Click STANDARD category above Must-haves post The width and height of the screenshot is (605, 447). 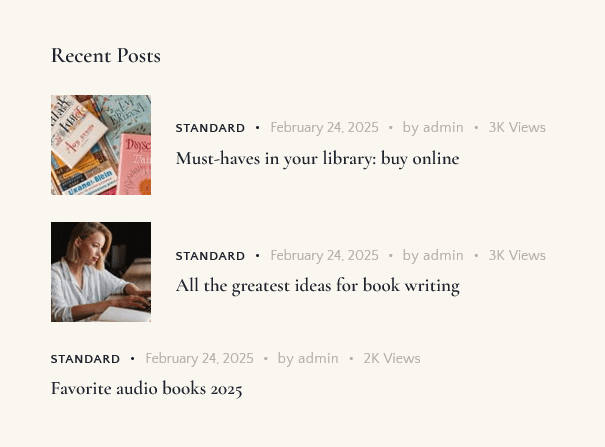tap(210, 128)
